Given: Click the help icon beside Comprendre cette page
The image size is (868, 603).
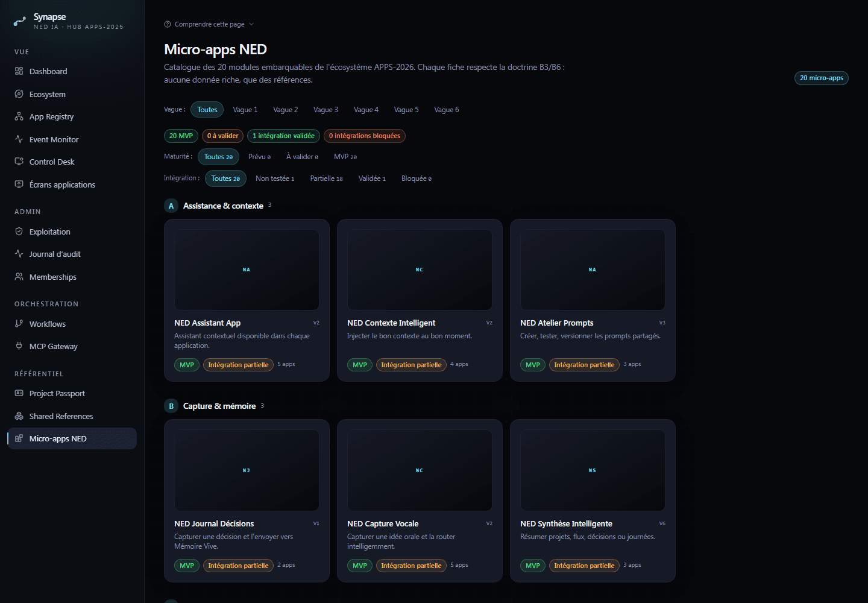Looking at the screenshot, I should pyautogui.click(x=168, y=24).
